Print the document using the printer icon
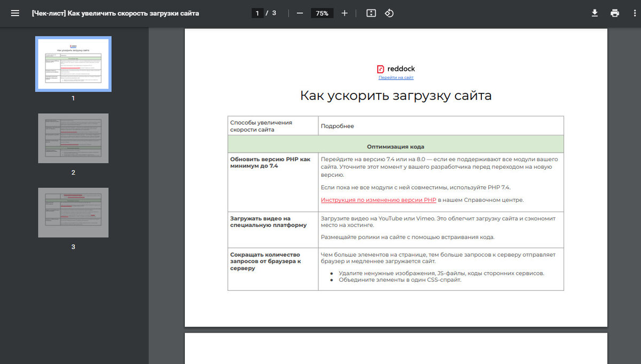The width and height of the screenshot is (641, 364). pyautogui.click(x=615, y=13)
